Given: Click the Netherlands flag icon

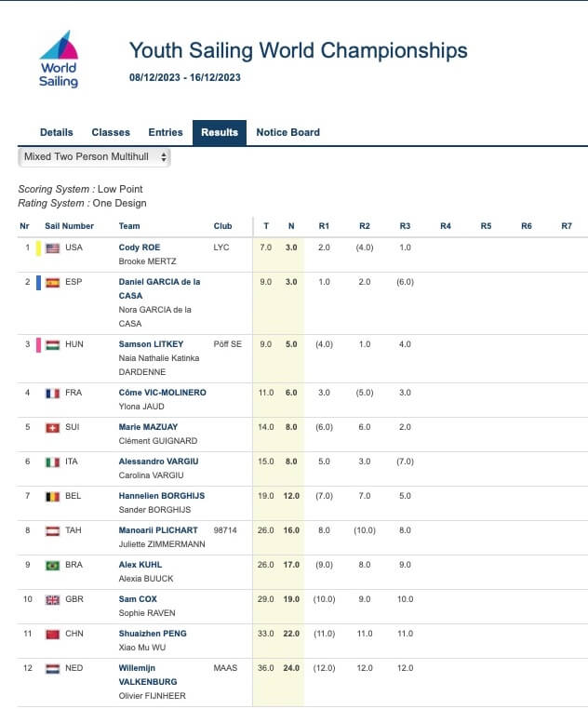Looking at the screenshot, I should coord(53,668).
